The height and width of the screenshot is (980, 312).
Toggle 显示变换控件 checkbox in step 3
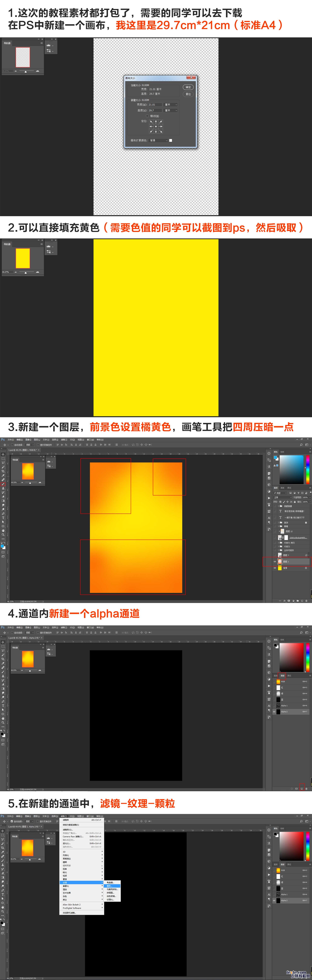click(x=38, y=445)
